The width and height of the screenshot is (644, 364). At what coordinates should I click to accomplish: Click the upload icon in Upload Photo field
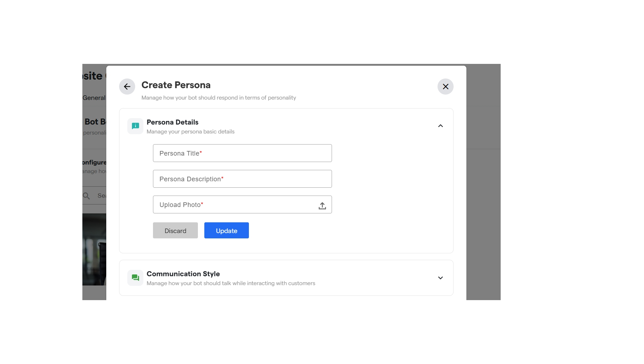(322, 206)
